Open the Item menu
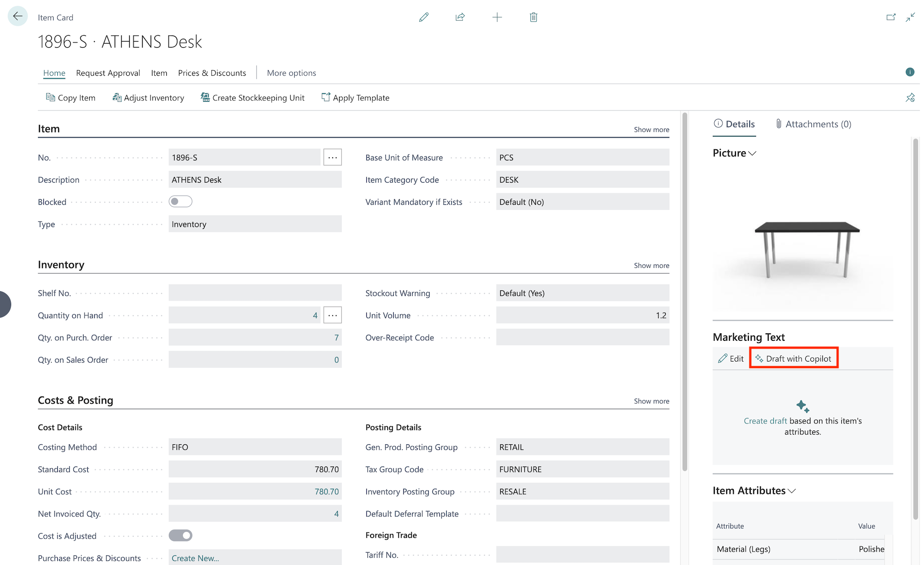This screenshot has width=924, height=565. coord(159,73)
